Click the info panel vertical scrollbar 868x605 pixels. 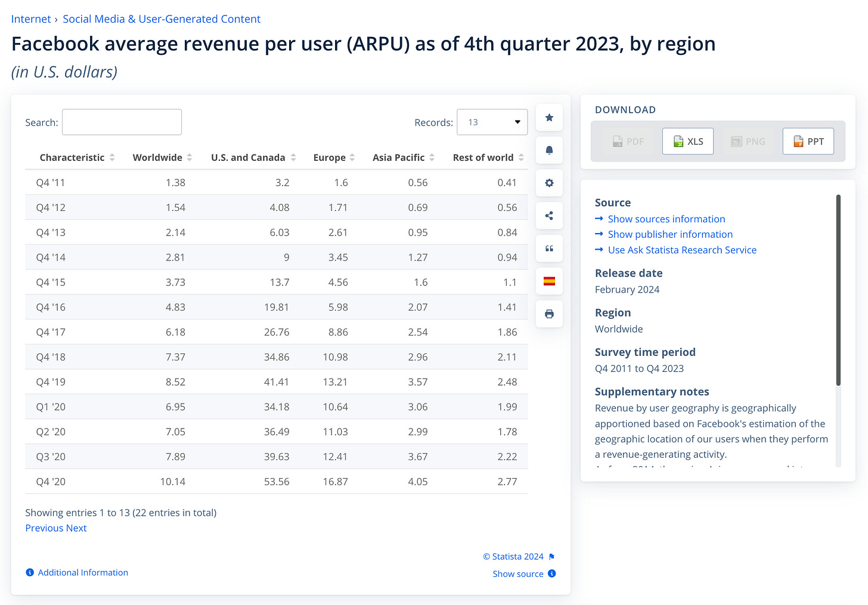pos(838,290)
